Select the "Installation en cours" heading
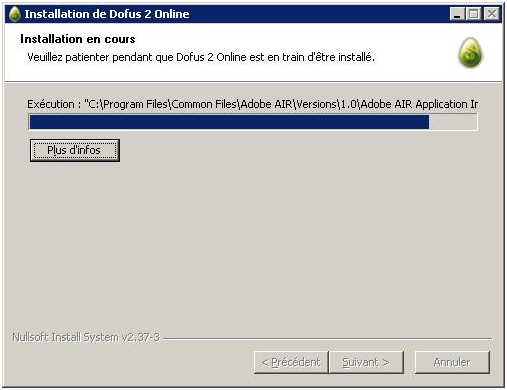 78,39
